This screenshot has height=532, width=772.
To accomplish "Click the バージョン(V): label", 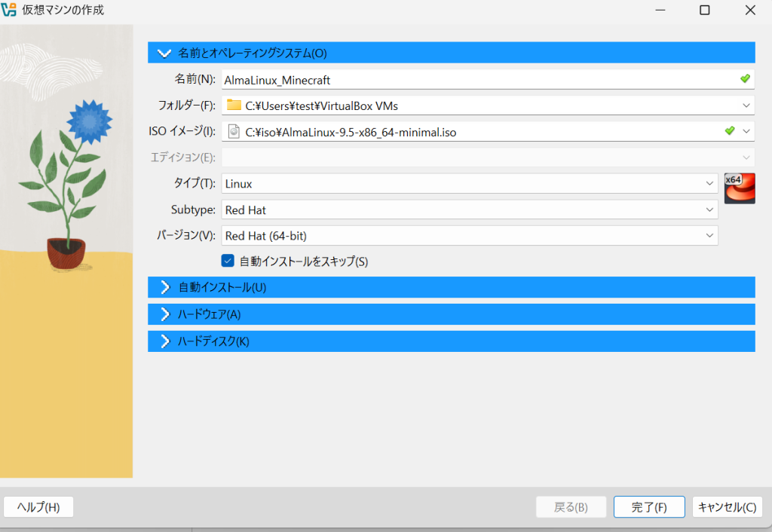I will pyautogui.click(x=186, y=235).
